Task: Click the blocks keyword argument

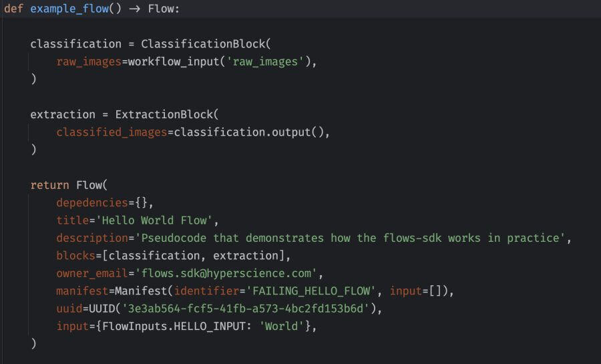Action: coord(75,256)
